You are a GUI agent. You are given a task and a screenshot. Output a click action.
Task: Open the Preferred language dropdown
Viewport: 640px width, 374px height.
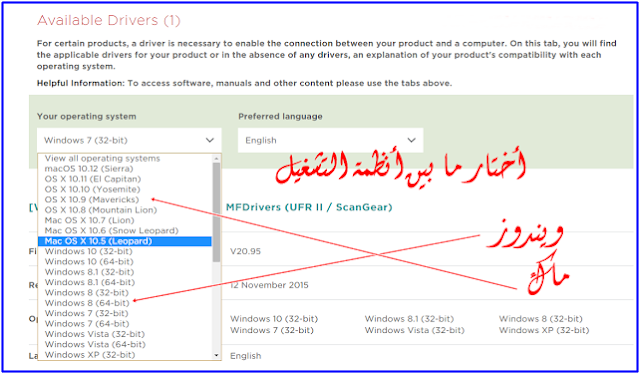pos(330,140)
